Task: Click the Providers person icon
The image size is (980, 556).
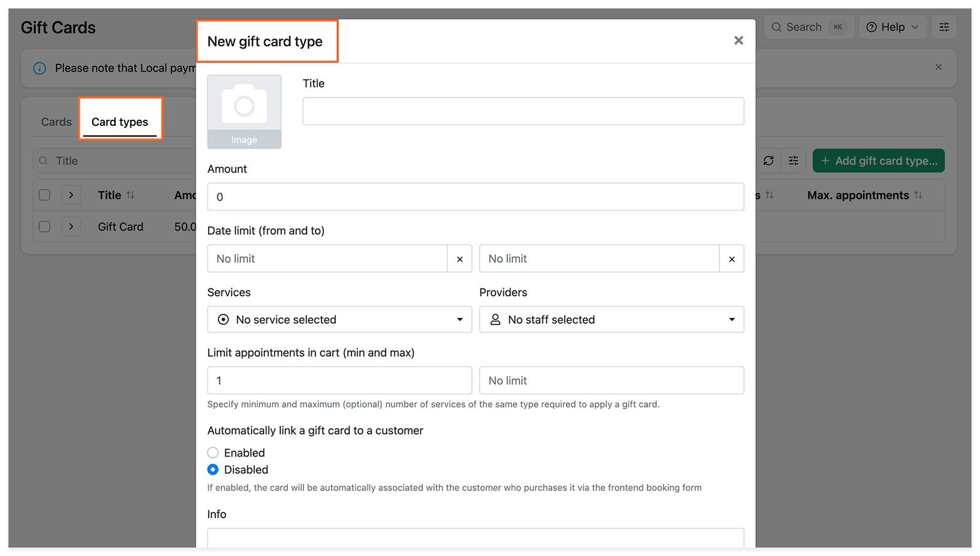Action: (495, 320)
